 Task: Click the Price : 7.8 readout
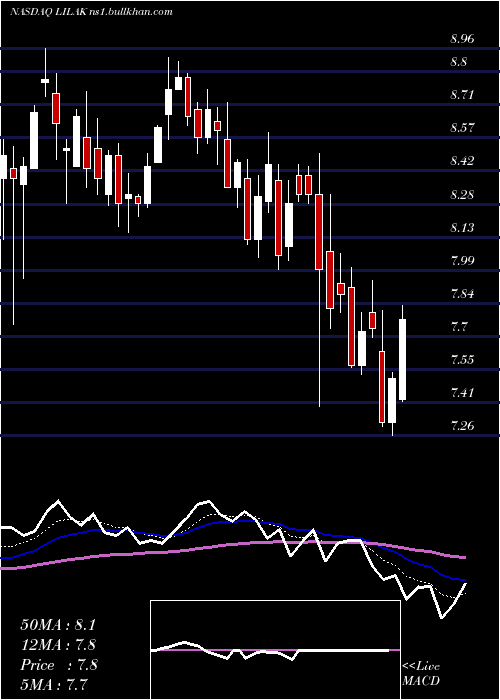tap(59, 665)
